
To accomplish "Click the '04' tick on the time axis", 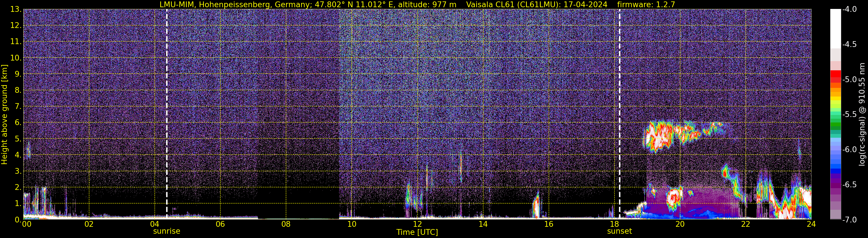I will tap(155, 224).
